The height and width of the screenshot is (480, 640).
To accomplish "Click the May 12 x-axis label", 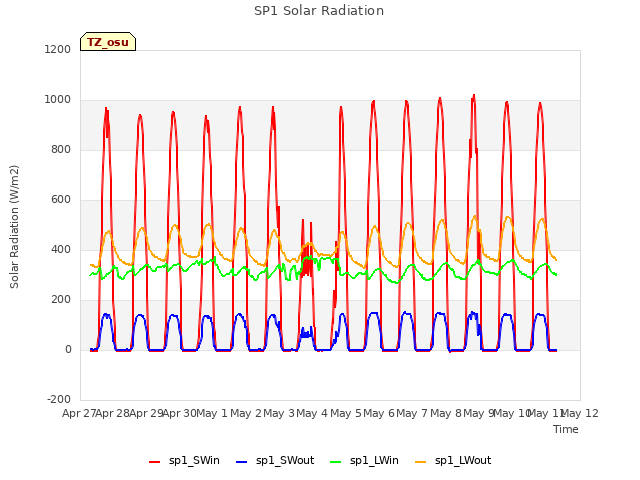I will pos(580,413).
